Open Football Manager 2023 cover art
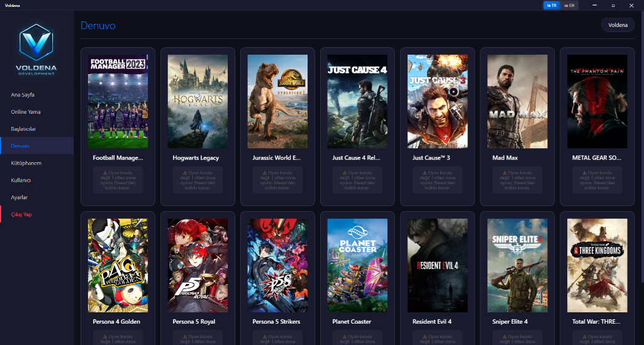The height and width of the screenshot is (345, 644). click(x=118, y=101)
